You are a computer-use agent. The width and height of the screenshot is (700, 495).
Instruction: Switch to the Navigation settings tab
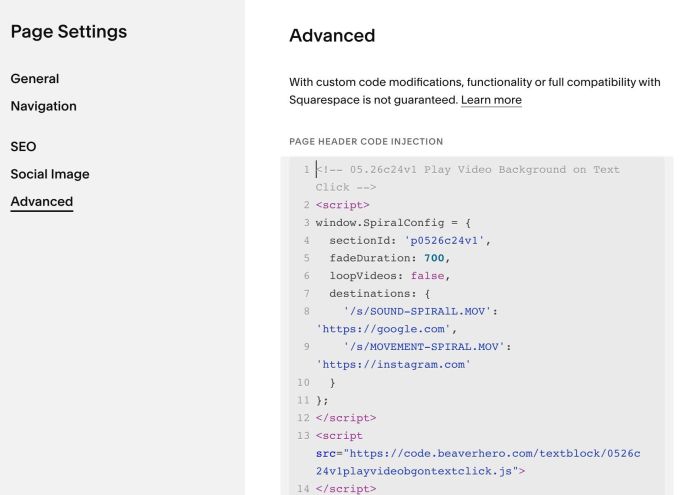(43, 106)
